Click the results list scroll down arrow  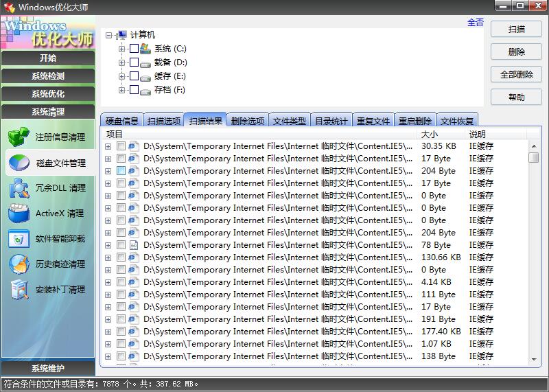(x=534, y=360)
